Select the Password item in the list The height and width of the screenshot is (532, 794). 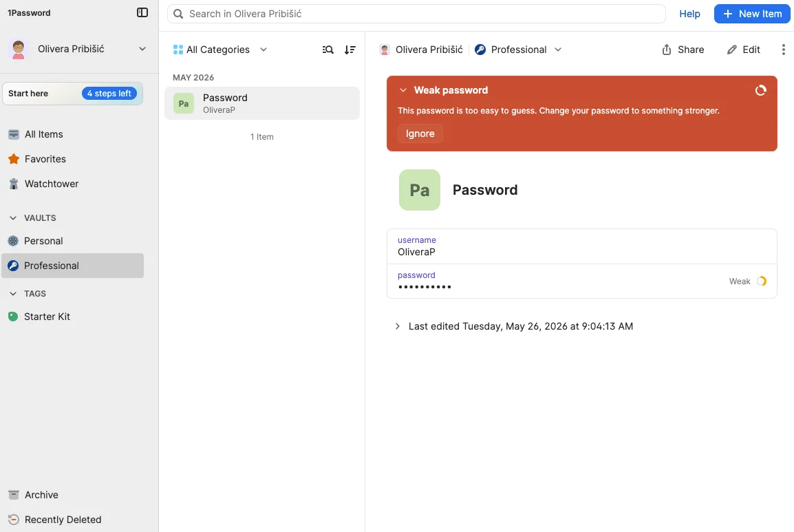[261, 103]
